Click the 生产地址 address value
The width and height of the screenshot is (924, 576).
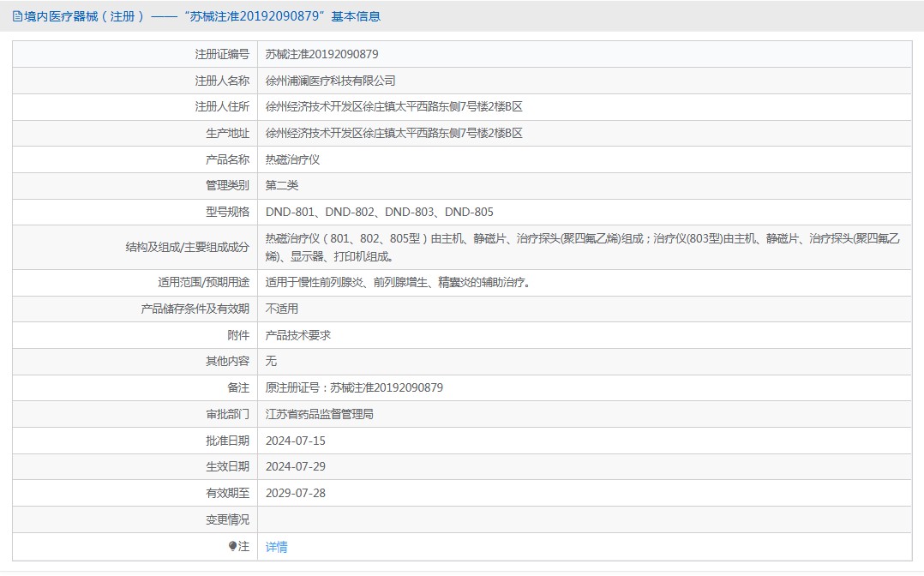393,133
